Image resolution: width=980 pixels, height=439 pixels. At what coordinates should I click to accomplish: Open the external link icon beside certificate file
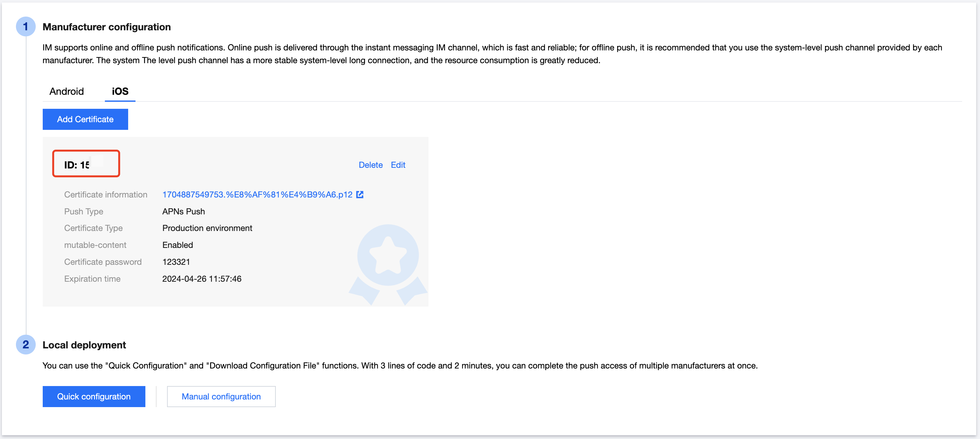tap(360, 195)
